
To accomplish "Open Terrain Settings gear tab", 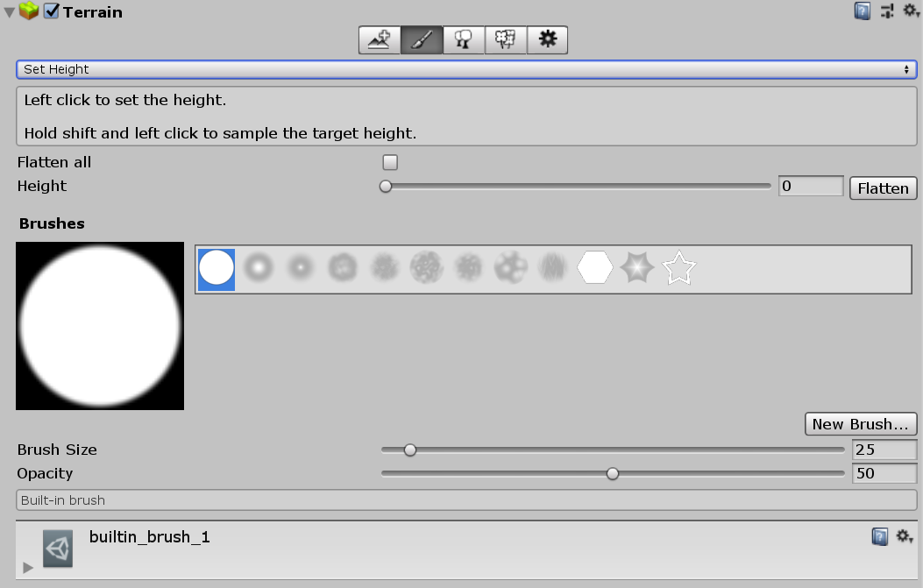I will [548, 40].
